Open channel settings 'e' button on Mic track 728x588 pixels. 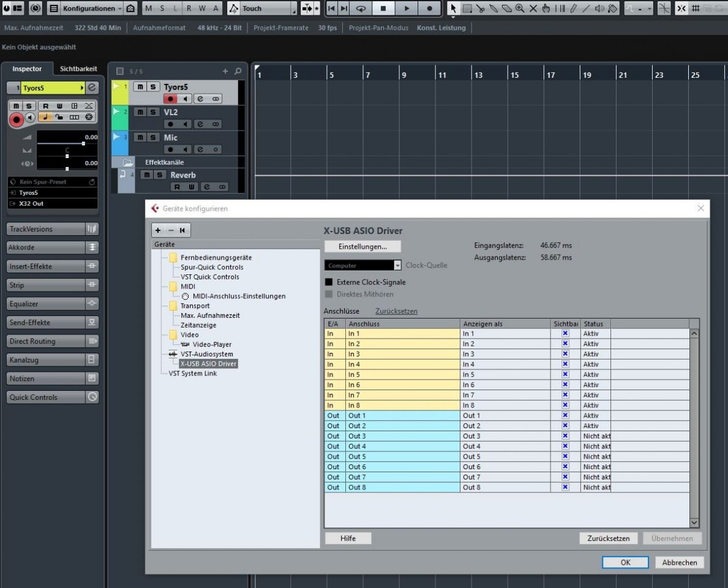200,149
